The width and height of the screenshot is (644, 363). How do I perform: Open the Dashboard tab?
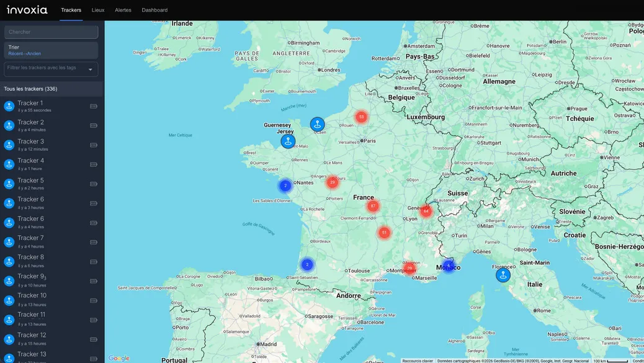tap(154, 10)
